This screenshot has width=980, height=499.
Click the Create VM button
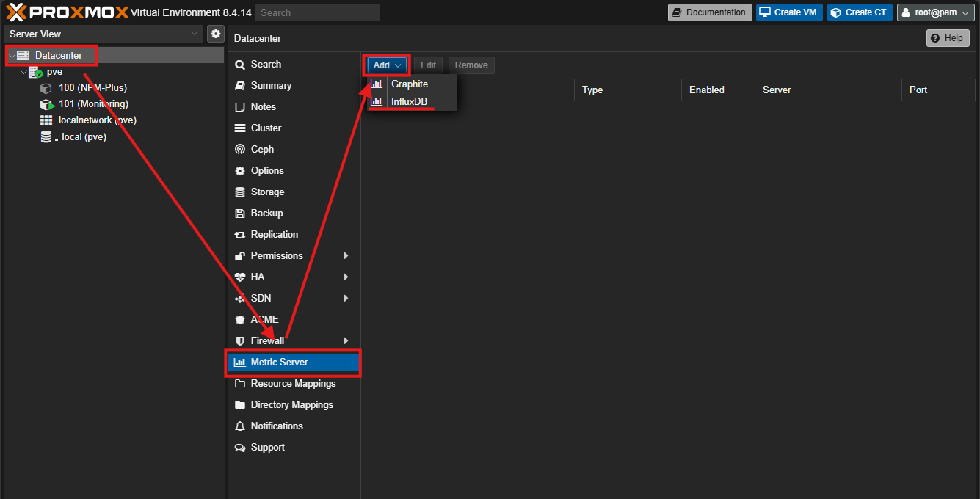(x=789, y=12)
